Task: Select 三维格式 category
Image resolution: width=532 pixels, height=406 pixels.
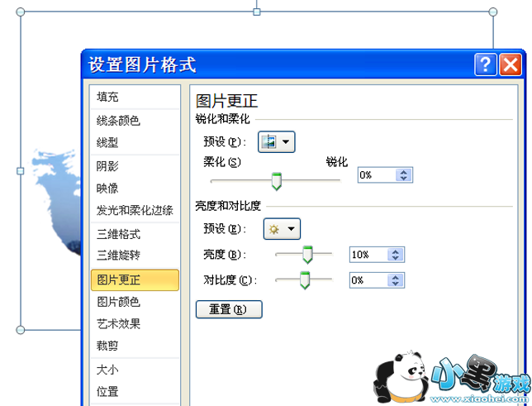Action: [135, 234]
